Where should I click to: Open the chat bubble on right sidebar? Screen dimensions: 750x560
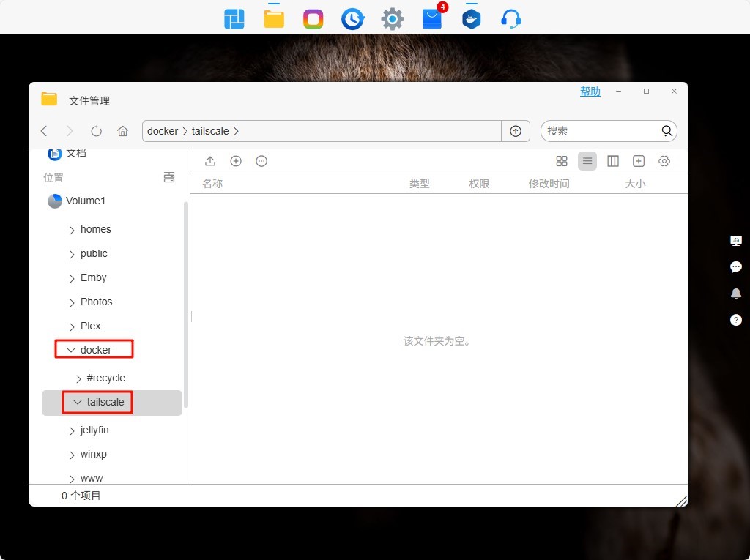[736, 267]
